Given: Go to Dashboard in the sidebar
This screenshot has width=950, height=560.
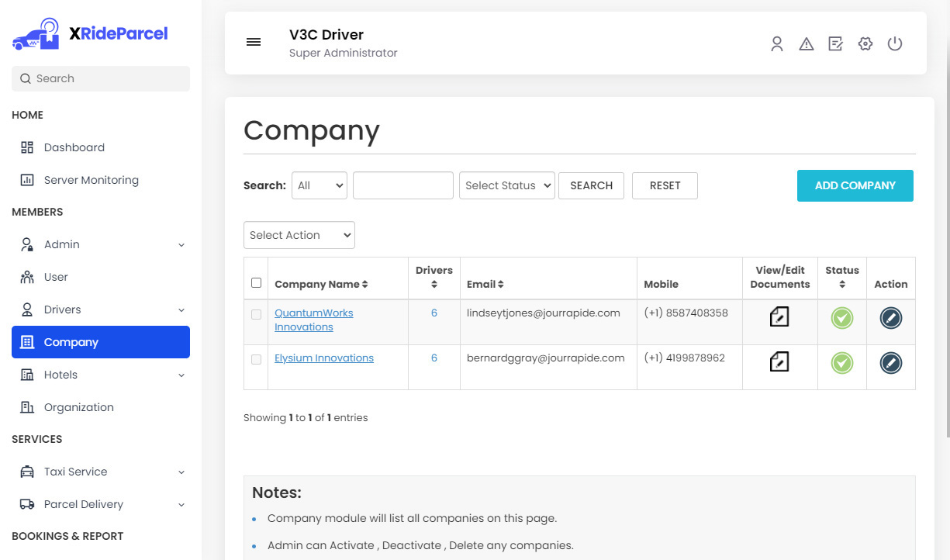Looking at the screenshot, I should 74,147.
